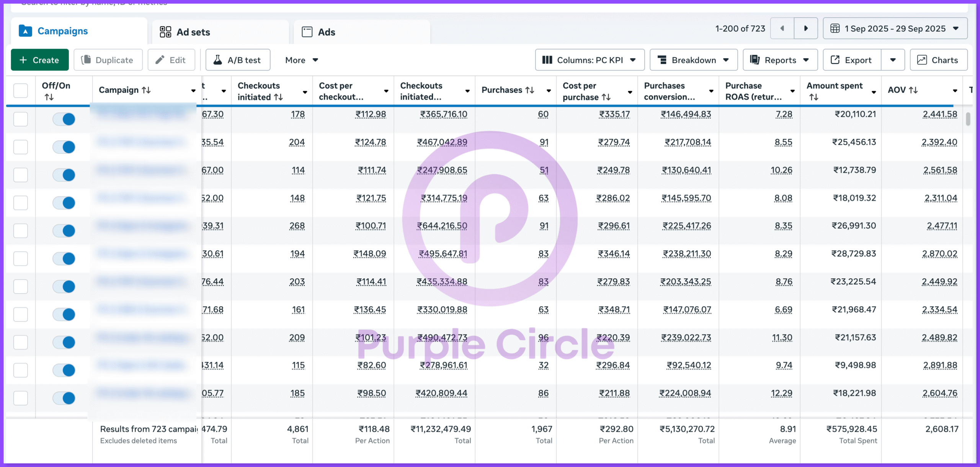The height and width of the screenshot is (467, 980).
Task: Click the Edit pencil icon
Action: point(160,60)
